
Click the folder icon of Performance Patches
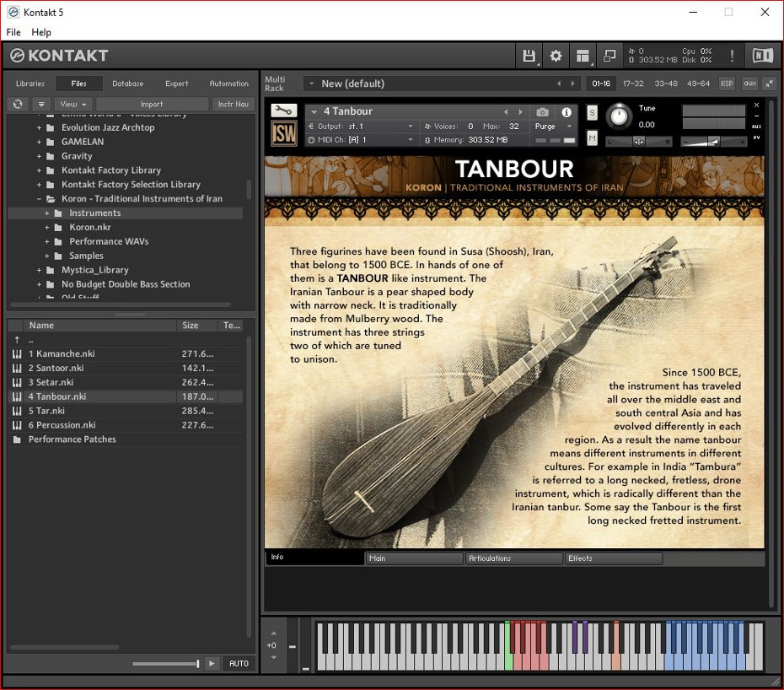point(17,439)
